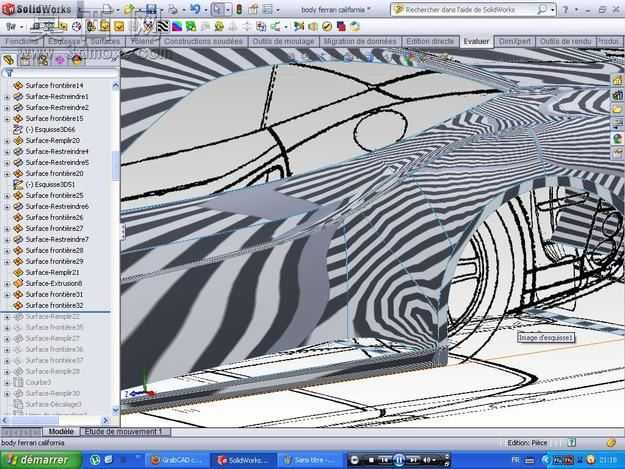Select Surface frontière32 in feature tree
625x469 pixels.
point(54,306)
